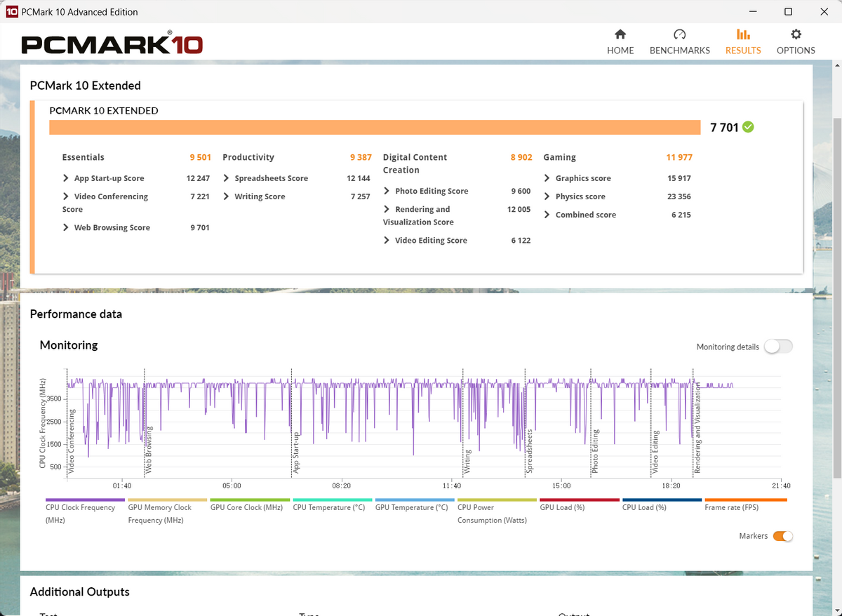Click the Benchmarks gauge icon
The image size is (842, 616).
tap(679, 34)
